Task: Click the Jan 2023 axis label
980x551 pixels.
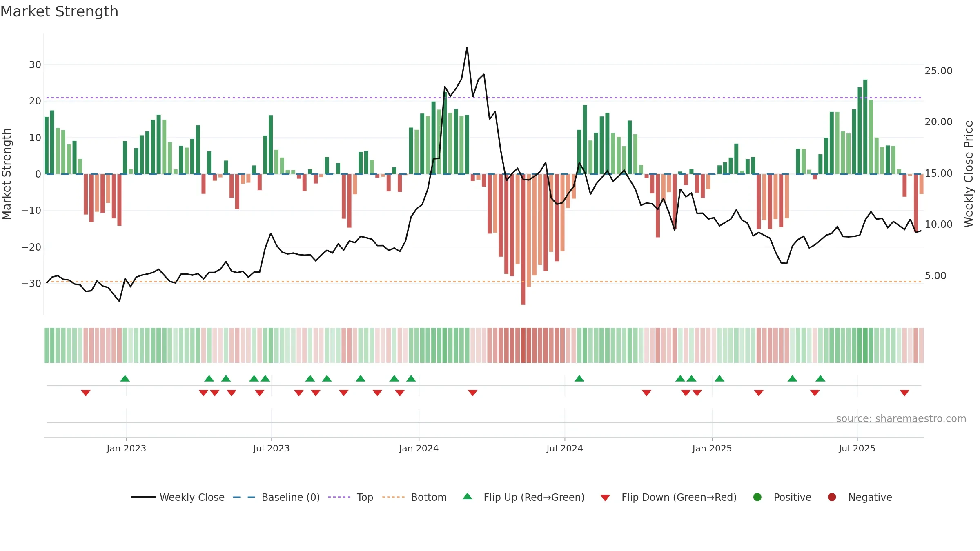Action: (126, 448)
